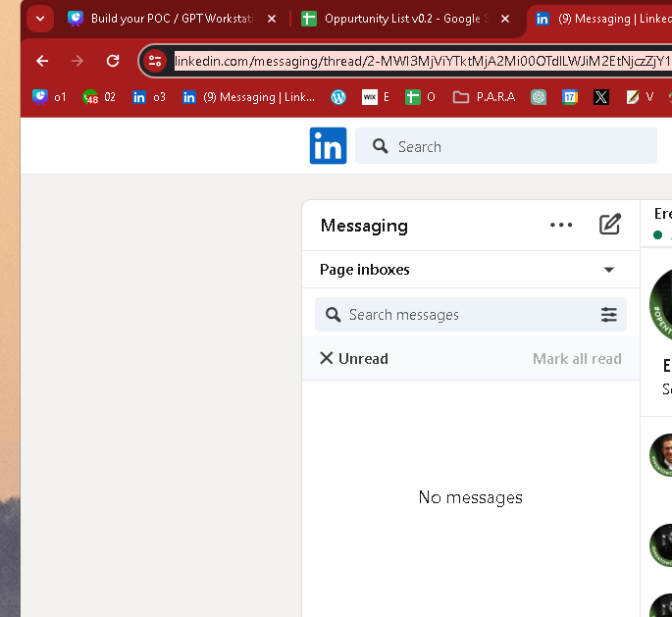This screenshot has width=672, height=617.
Task: Open the (9) Messaging | Link... bookmark
Action: coord(248,97)
